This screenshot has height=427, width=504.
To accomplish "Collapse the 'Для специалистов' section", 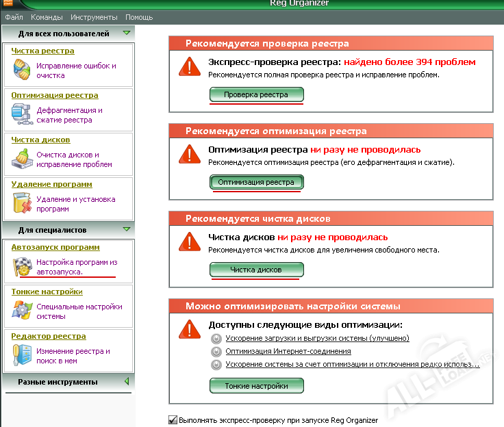I will pyautogui.click(x=126, y=230).
